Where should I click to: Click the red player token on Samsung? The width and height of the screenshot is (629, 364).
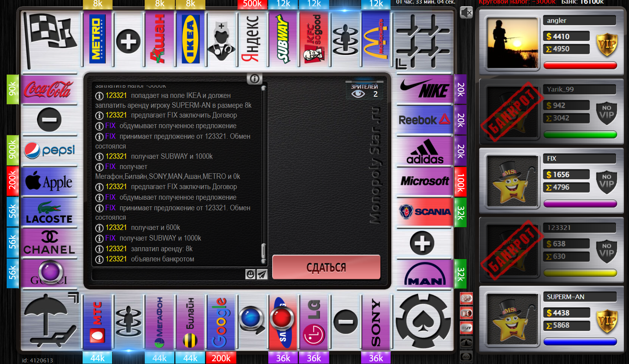click(282, 318)
